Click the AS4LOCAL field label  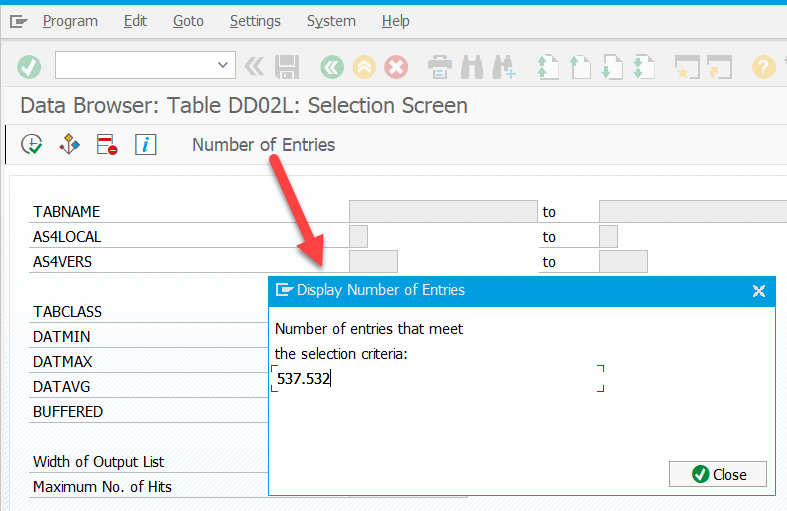pyautogui.click(x=67, y=237)
